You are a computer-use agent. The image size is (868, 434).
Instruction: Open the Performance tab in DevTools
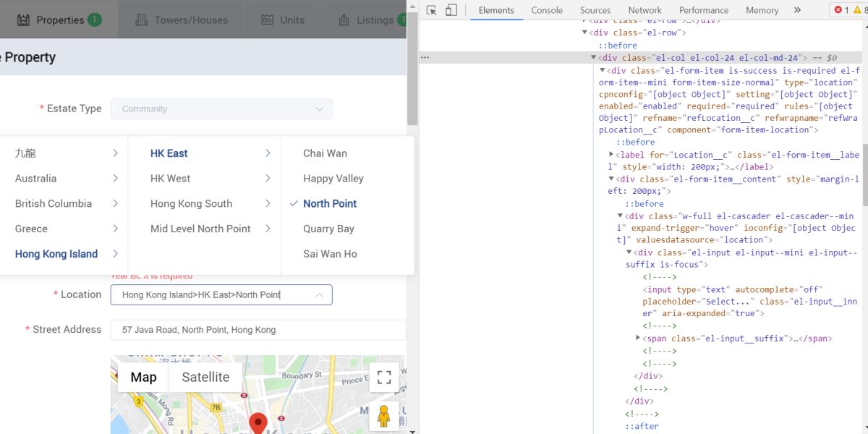pyautogui.click(x=705, y=10)
